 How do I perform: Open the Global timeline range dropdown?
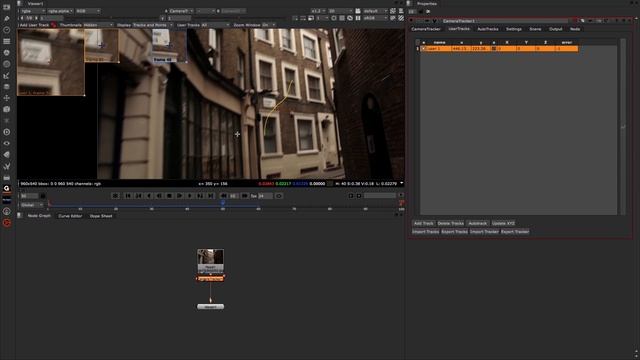32,205
